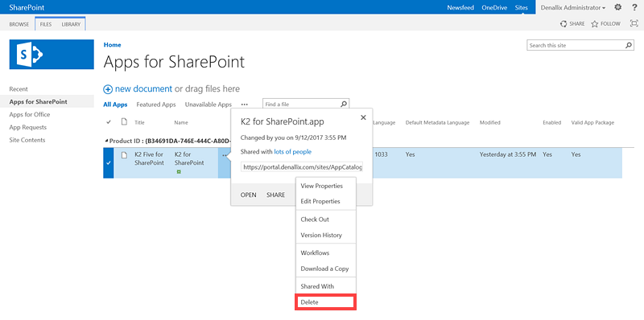Click the SharePoint site logo
The image size is (644, 320).
pyautogui.click(x=52, y=54)
